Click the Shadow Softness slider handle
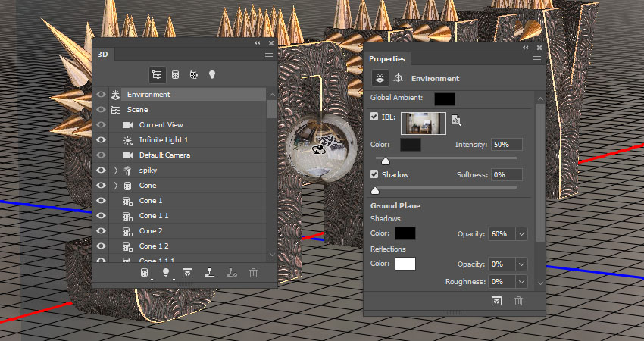The height and width of the screenshot is (341, 644). point(374,191)
